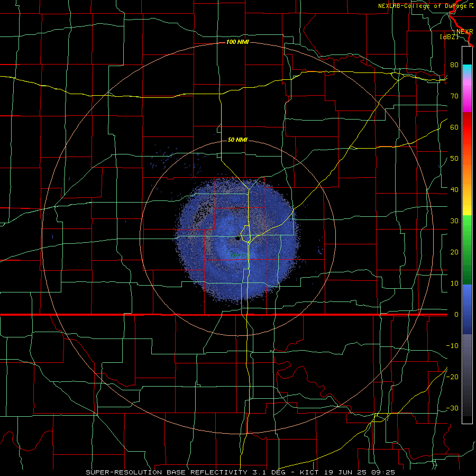
Task: Select the 10 value on the dBZ scale
Action: [x=454, y=283]
